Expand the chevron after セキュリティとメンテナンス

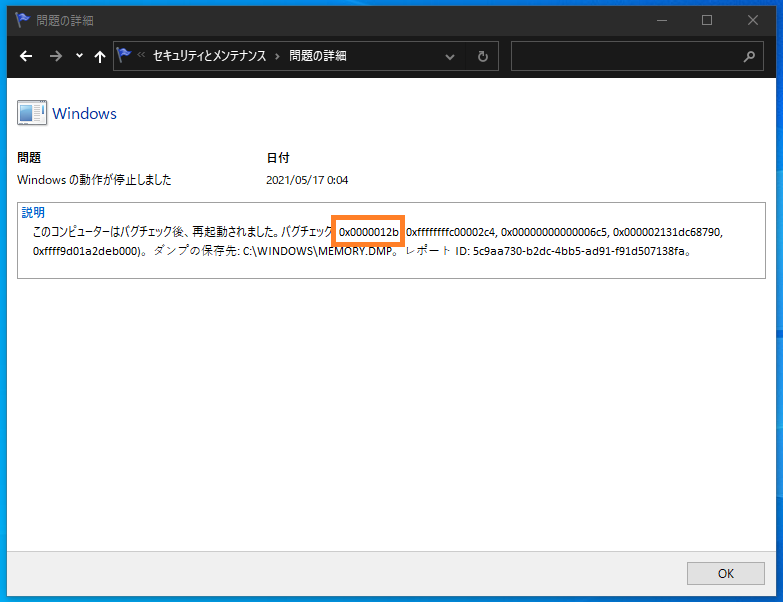point(277,56)
